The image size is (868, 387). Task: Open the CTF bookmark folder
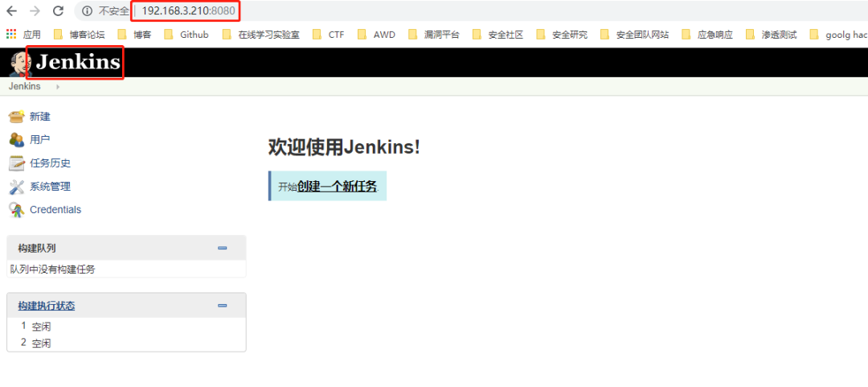tap(328, 35)
